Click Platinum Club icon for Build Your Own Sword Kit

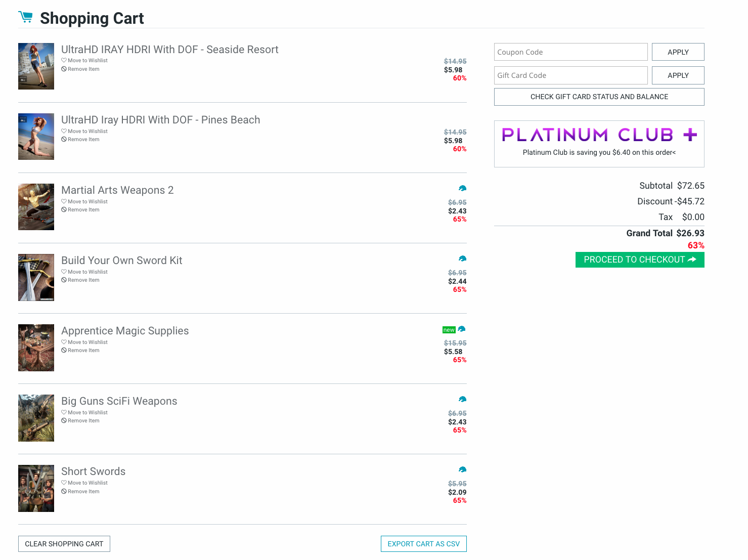click(462, 259)
